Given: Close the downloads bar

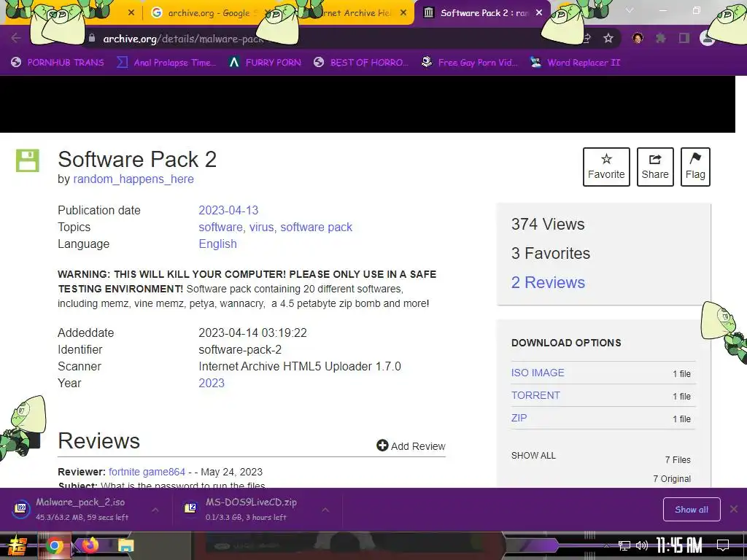Looking at the screenshot, I should (734, 509).
